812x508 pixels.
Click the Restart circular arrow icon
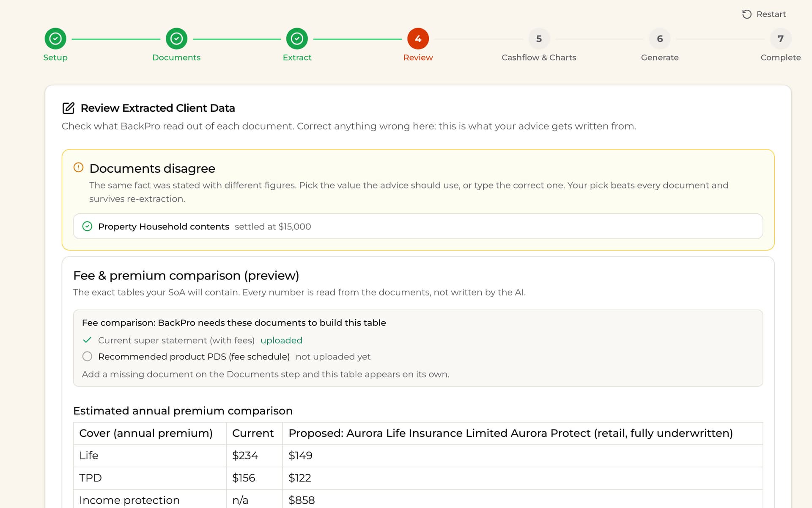747,14
